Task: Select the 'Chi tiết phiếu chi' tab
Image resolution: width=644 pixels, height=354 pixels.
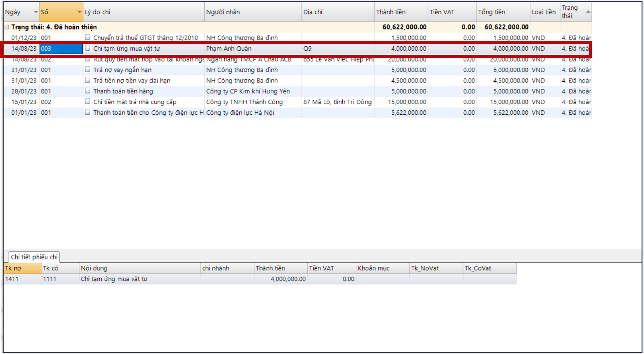Action: 34,257
